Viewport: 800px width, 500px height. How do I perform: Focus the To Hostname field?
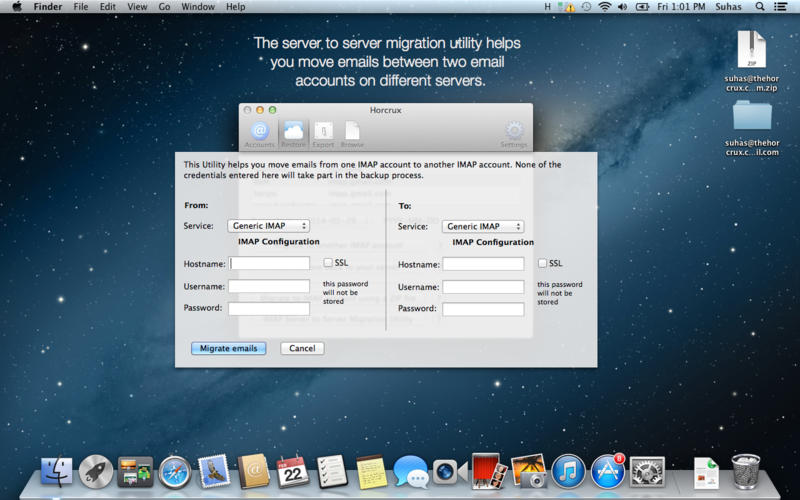(483, 264)
